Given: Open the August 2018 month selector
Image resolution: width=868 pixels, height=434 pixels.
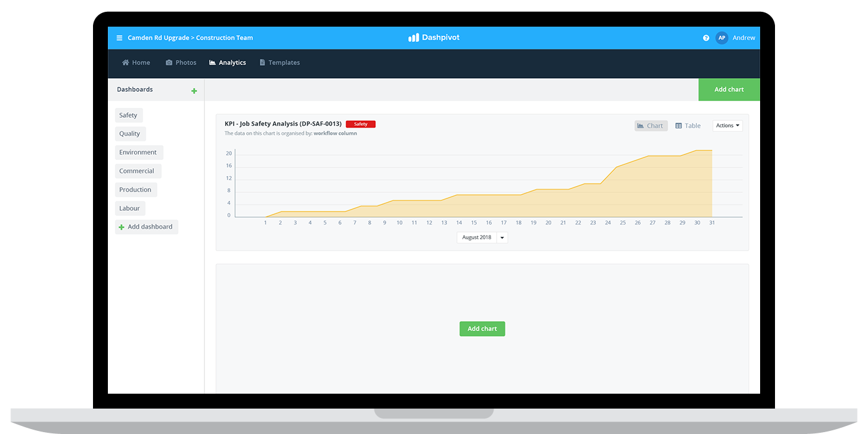Looking at the screenshot, I should tap(477, 237).
